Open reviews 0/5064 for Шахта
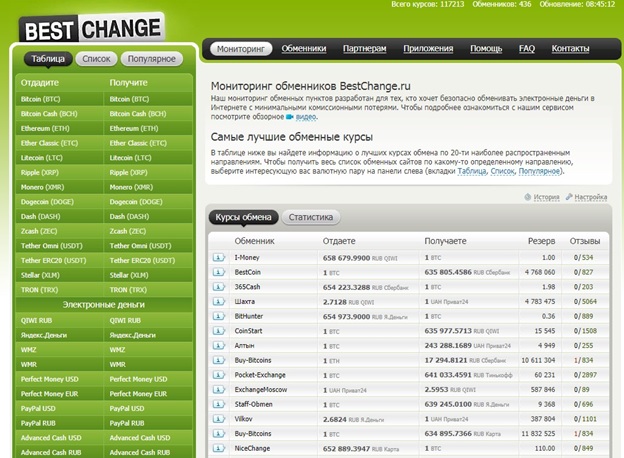 [585, 302]
